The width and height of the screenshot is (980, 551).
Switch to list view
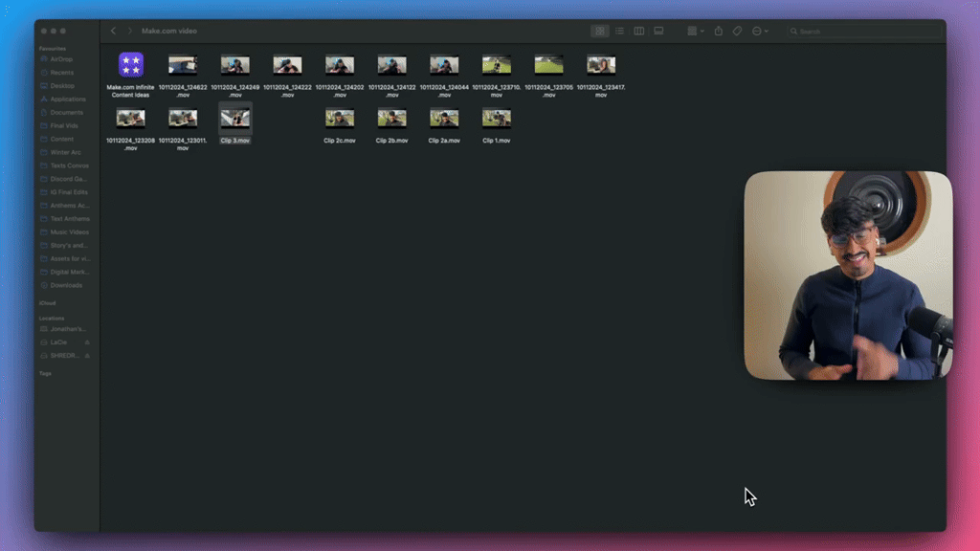(x=620, y=31)
